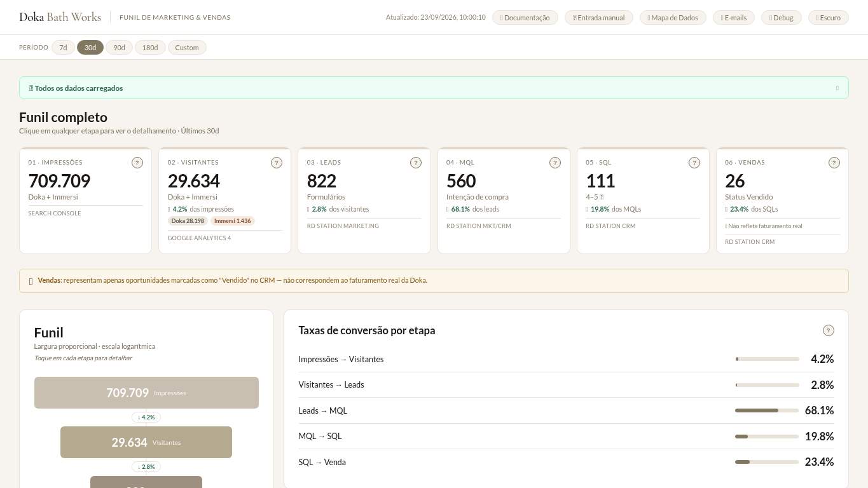Open Documentação
Viewport: 868px width, 488px height.
click(525, 18)
